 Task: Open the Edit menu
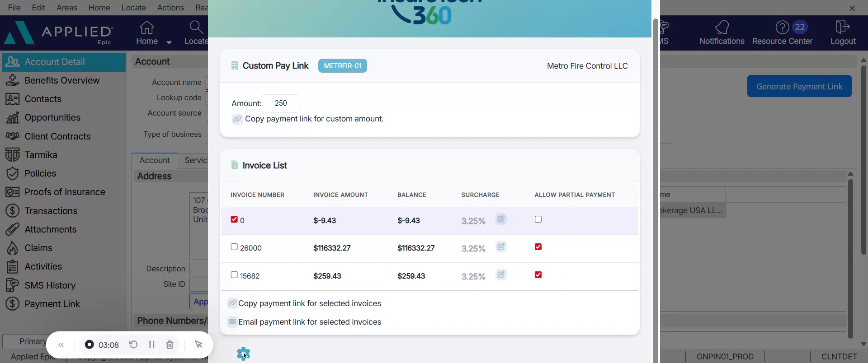(x=38, y=8)
